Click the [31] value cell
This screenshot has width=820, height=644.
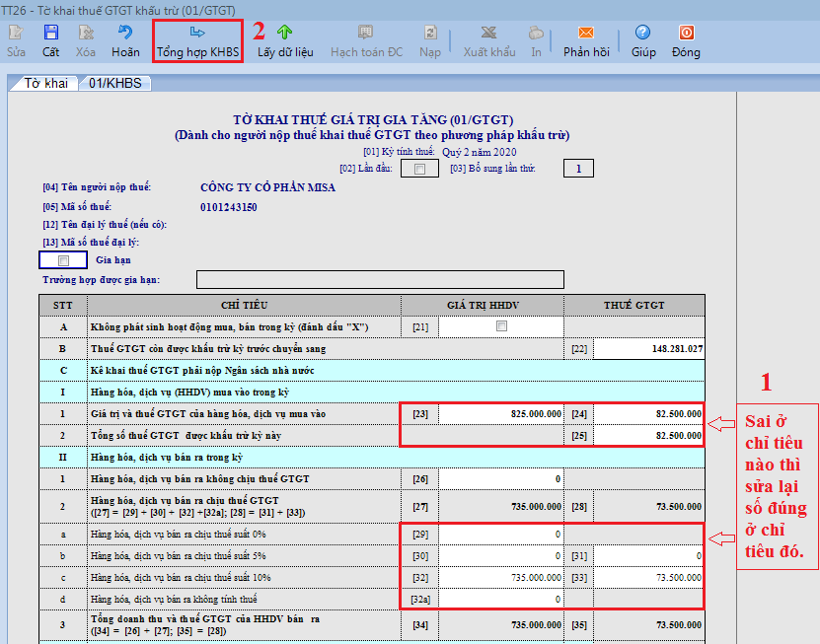coord(648,555)
